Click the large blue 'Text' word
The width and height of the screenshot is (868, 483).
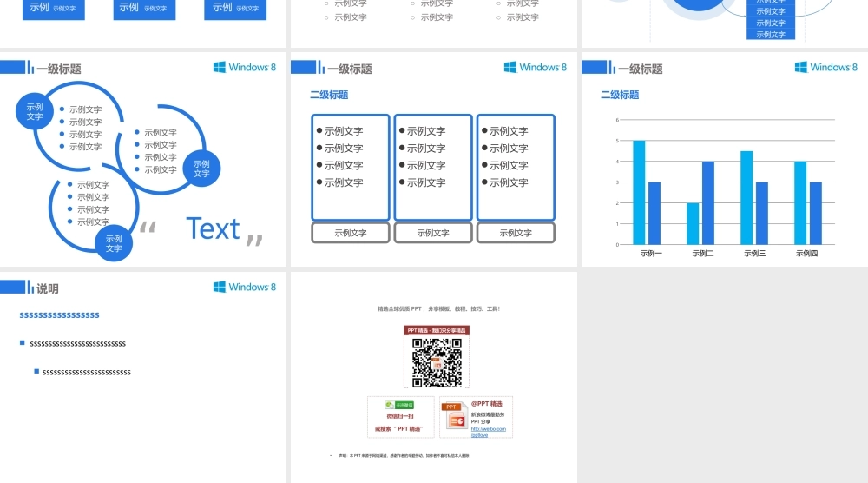click(213, 228)
